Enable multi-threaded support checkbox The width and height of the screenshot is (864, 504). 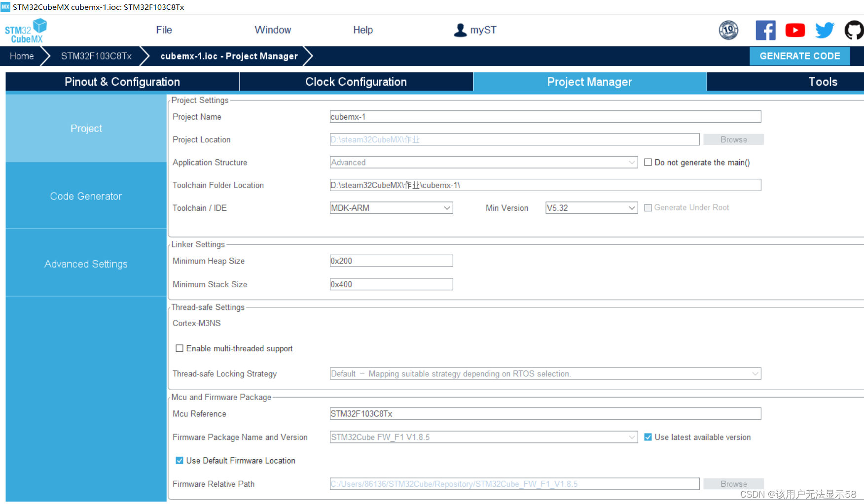[x=180, y=348]
